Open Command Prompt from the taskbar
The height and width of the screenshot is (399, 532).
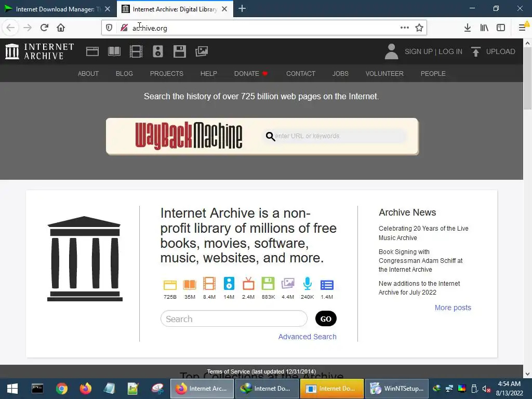tap(37, 389)
